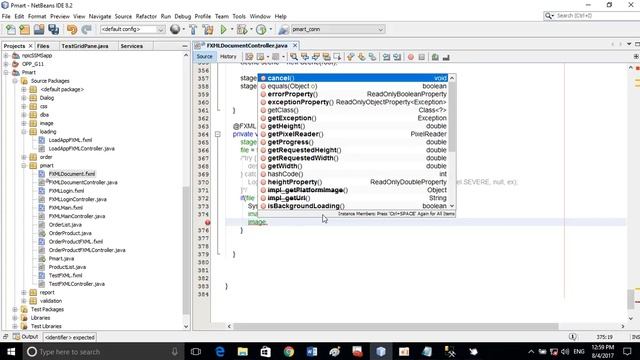
Task: Click the Find Selection icon in the editor toolbar
Action: coord(294,57)
